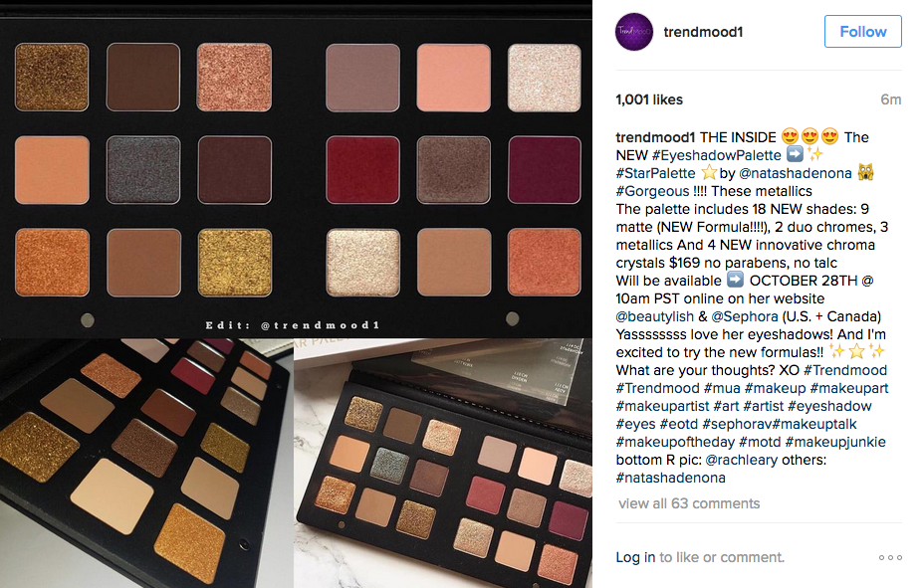Click the burgundy red eyeshadow swatch
Image resolution: width=924 pixels, height=588 pixels.
pyautogui.click(x=362, y=170)
